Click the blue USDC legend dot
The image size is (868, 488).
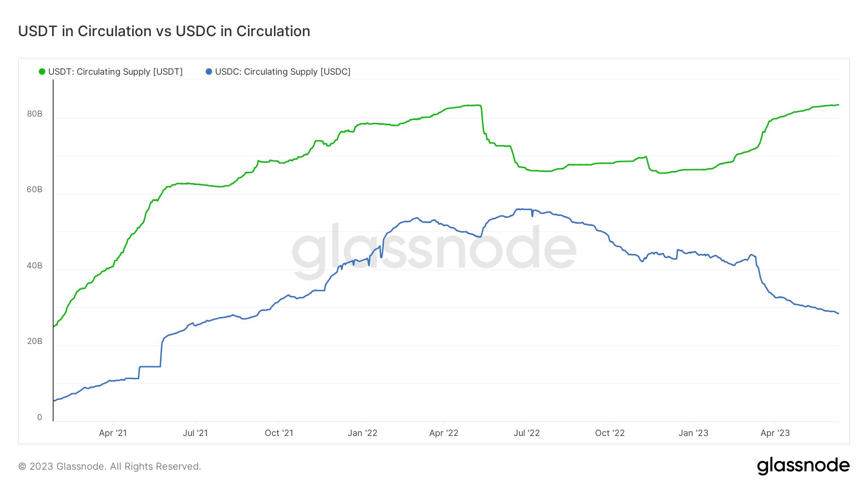pos(209,72)
